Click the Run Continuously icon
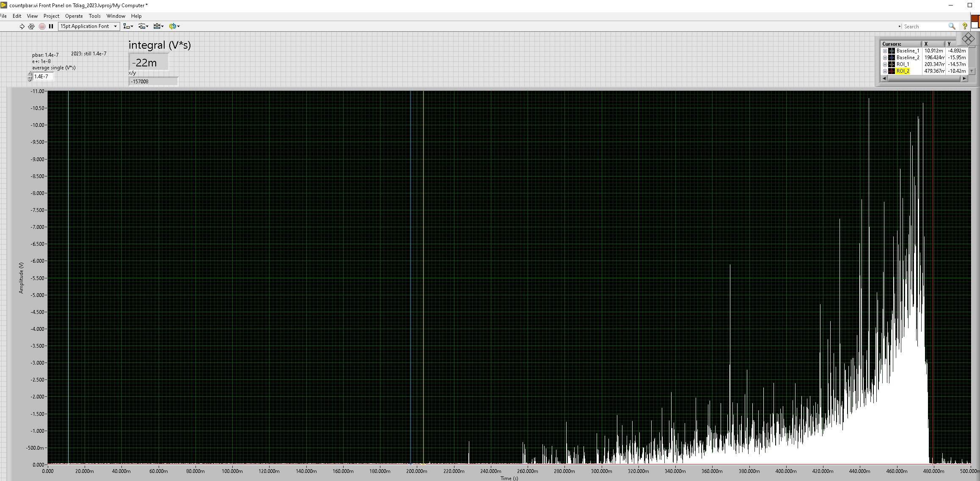Image resolution: width=980 pixels, height=481 pixels. (31, 26)
